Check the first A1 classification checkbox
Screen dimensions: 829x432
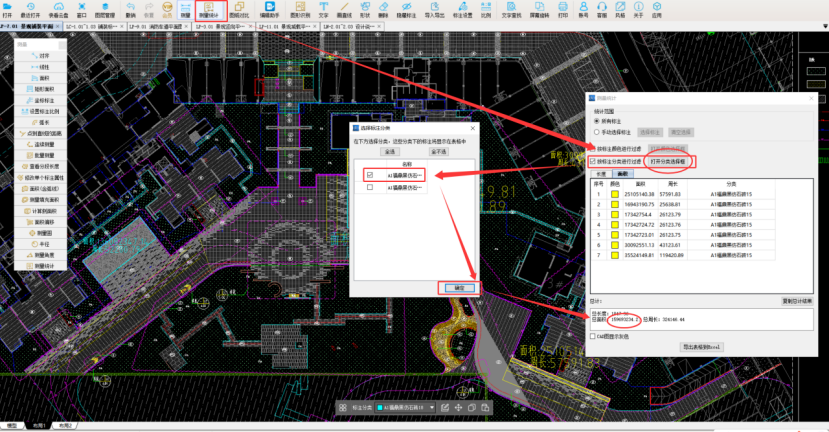[370, 175]
